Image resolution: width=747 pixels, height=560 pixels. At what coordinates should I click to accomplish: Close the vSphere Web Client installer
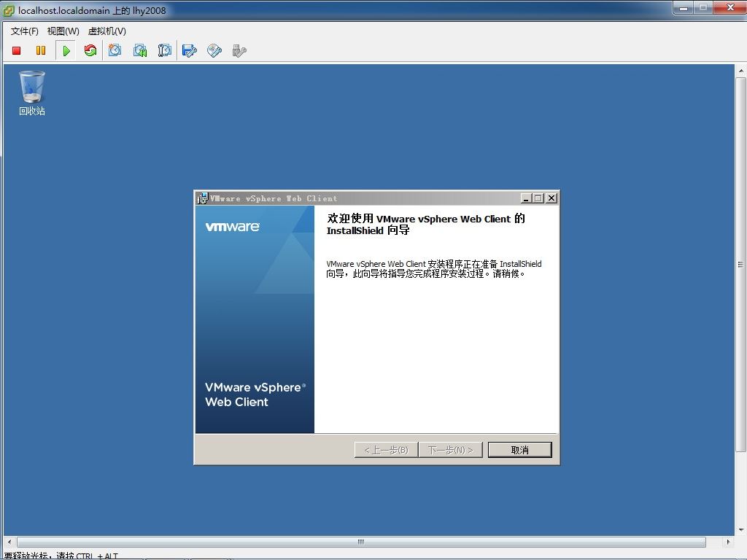tap(551, 198)
